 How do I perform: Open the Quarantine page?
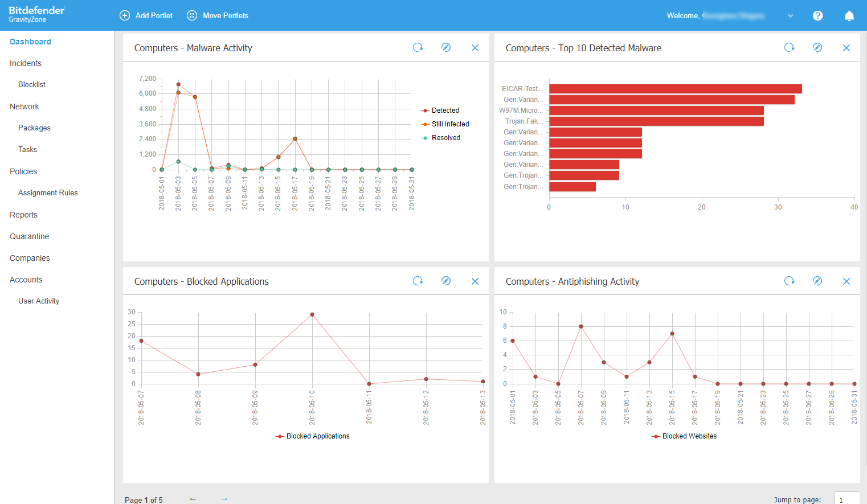(29, 236)
